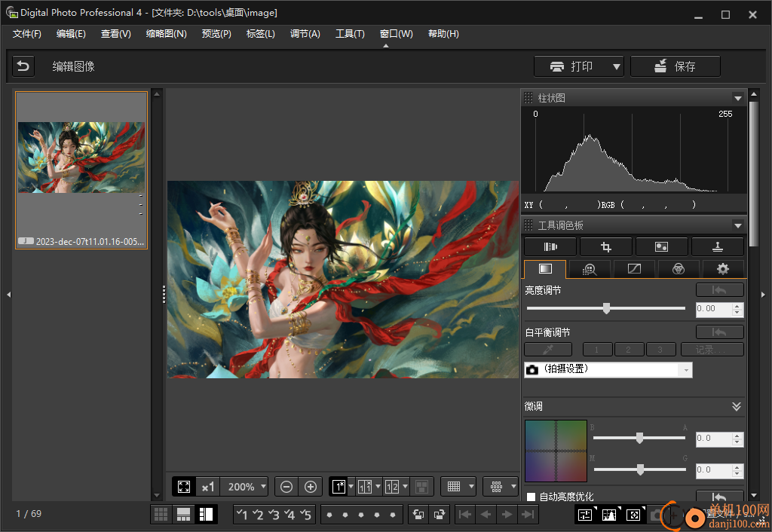Open the 200% zoom dropdown
The image size is (772, 532).
click(244, 487)
